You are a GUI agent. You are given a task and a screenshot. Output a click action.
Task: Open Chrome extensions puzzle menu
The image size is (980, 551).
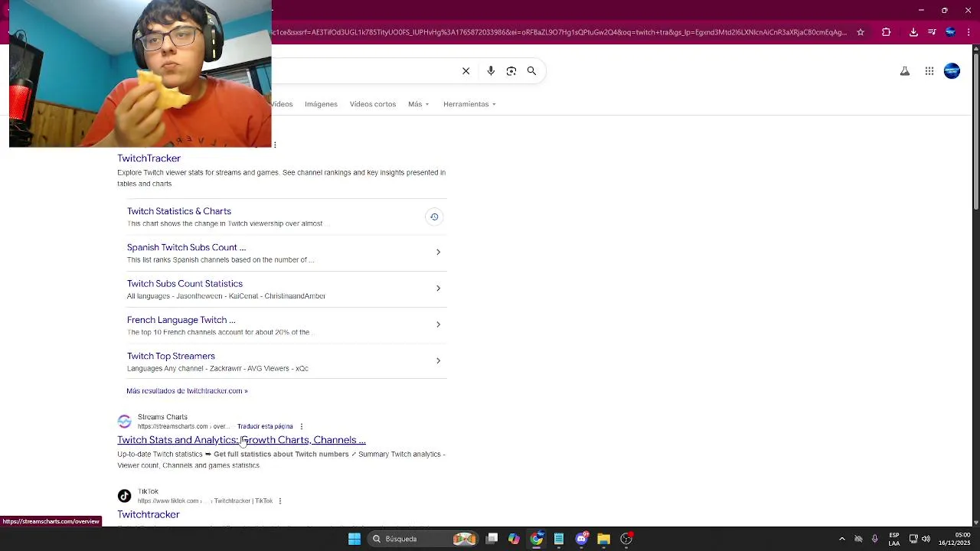[887, 32]
